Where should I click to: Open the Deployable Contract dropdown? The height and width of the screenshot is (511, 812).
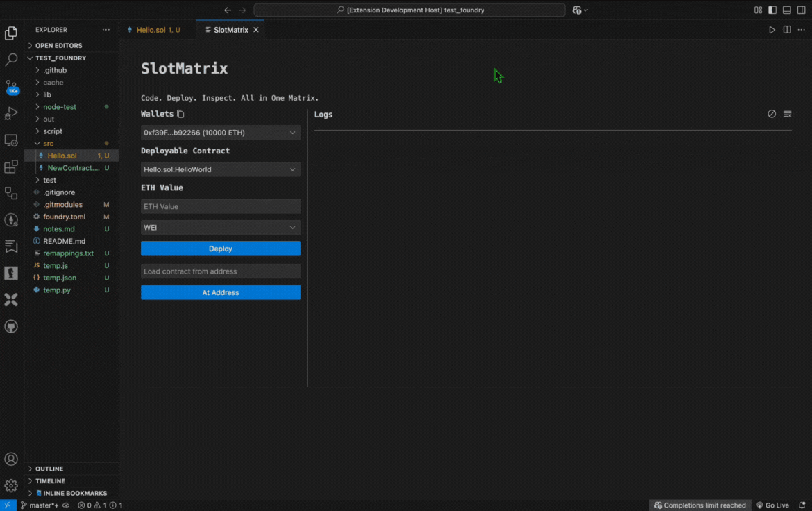(221, 169)
